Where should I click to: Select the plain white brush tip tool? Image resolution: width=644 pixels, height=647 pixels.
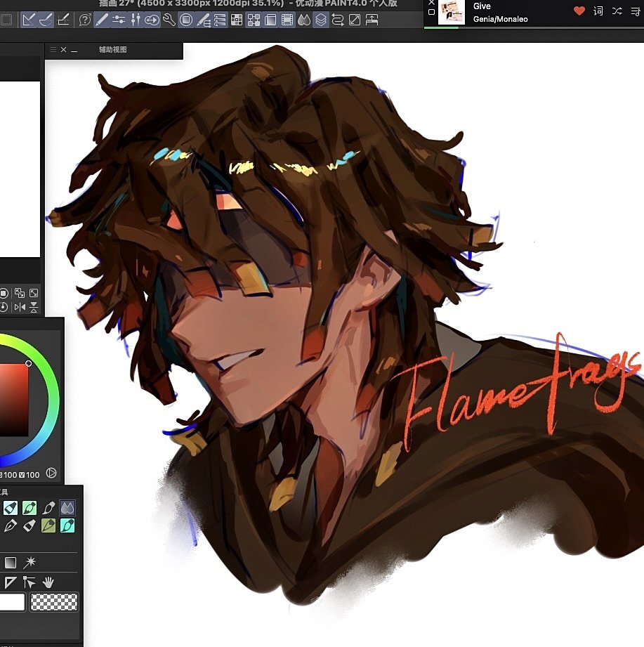[48, 508]
